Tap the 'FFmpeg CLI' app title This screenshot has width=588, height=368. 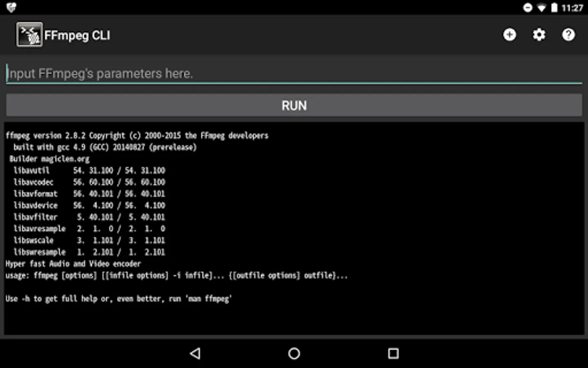77,35
